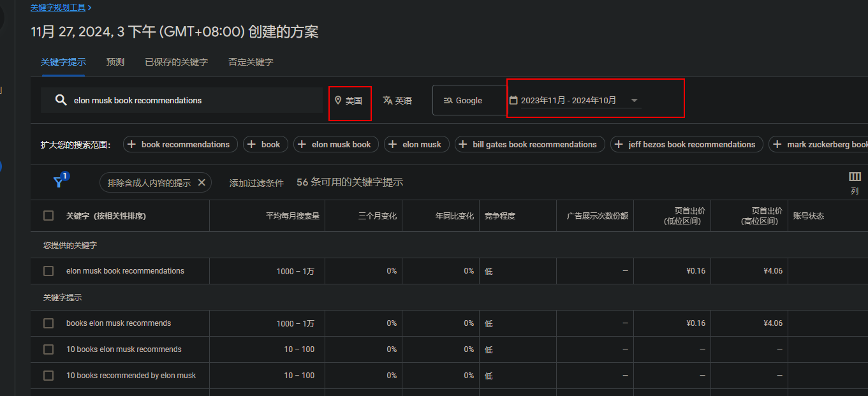Check the 'books elon musk recommends' row checkbox
This screenshot has height=396, width=868.
coord(48,323)
